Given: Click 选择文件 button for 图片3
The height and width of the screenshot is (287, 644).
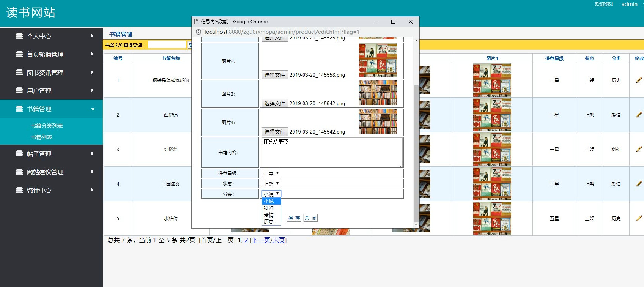Looking at the screenshot, I should (x=274, y=103).
